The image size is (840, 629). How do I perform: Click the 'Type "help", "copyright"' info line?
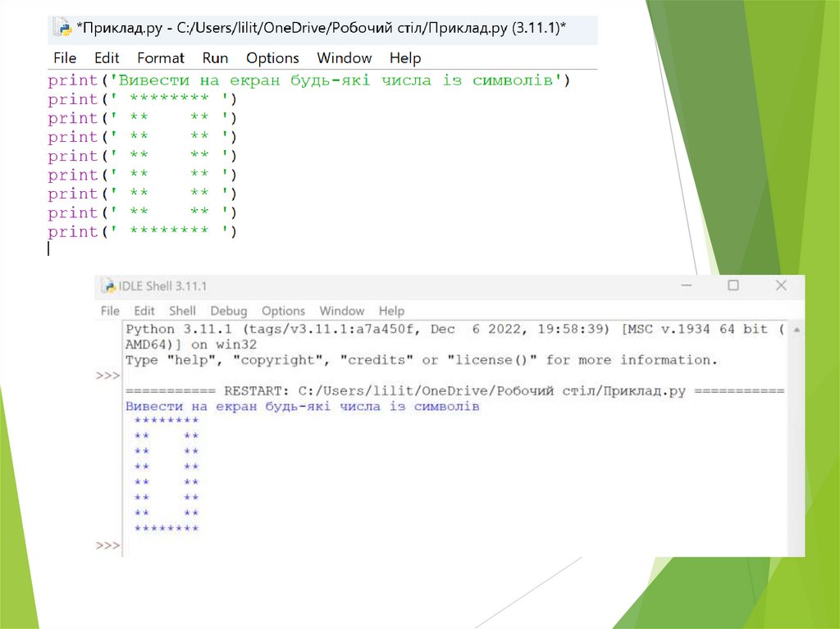[421, 360]
